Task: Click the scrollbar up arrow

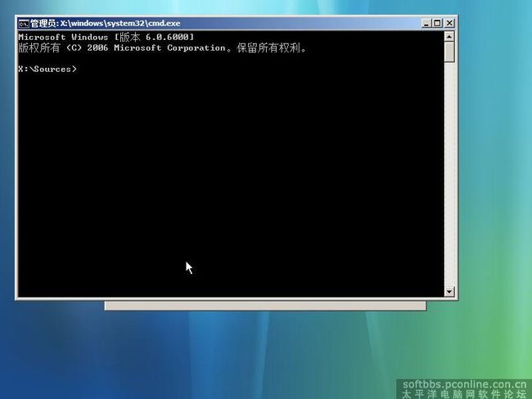Action: coord(449,36)
